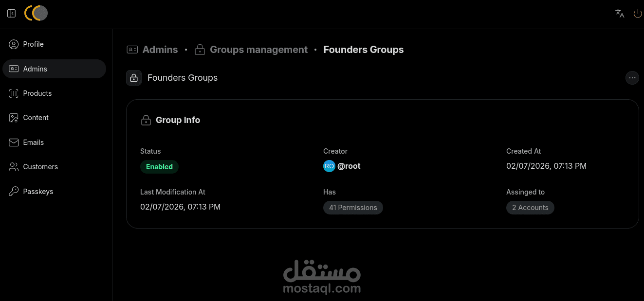Screen dimensions: 644x301
Task: Click the Founders Groups breadcrumb
Action: pyautogui.click(x=364, y=50)
